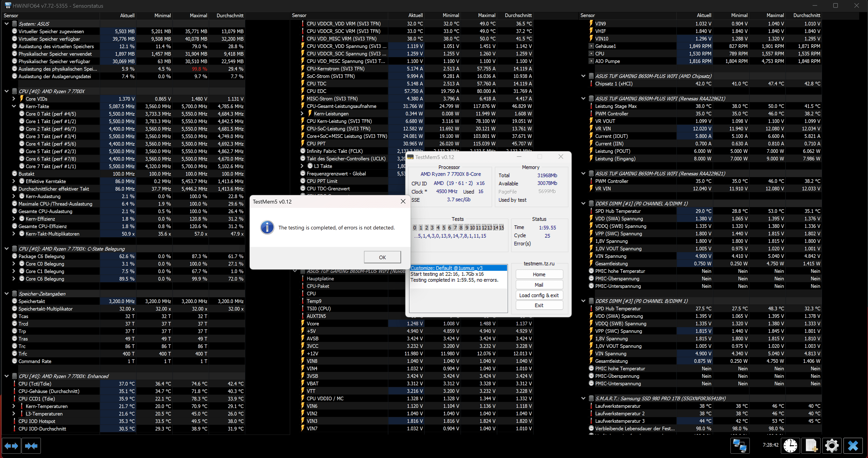This screenshot has height=458, width=868.
Task: Click the circle icon beside Command Rate
Action: (x=15, y=361)
